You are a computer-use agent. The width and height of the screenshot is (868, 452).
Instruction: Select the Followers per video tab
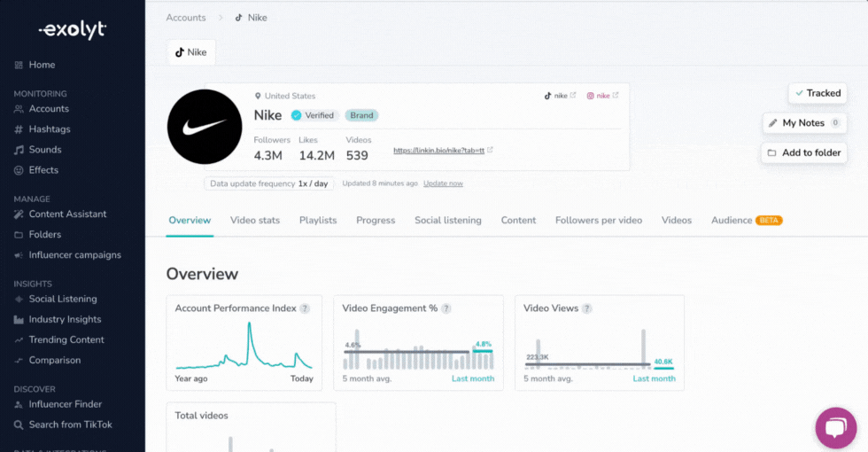pos(599,221)
